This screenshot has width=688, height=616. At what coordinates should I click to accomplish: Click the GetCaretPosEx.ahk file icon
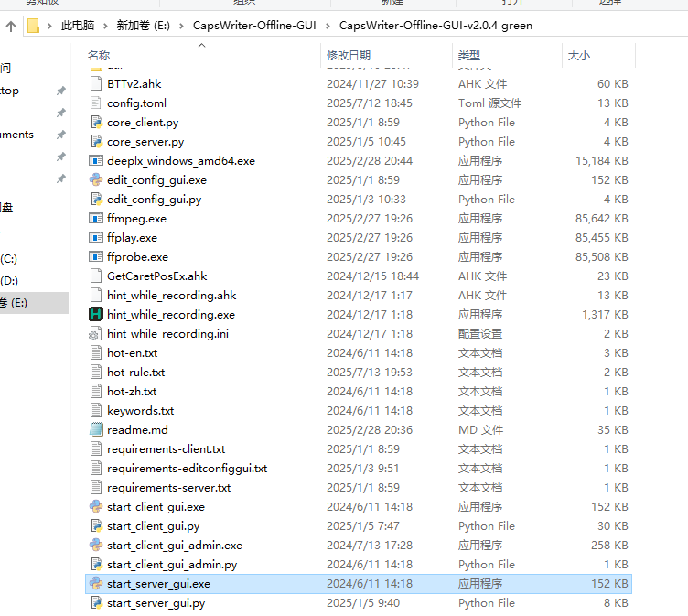[x=96, y=276]
